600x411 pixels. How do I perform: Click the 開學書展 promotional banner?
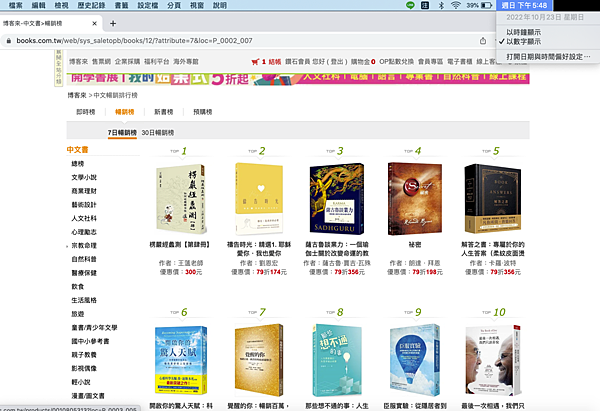coord(298,79)
